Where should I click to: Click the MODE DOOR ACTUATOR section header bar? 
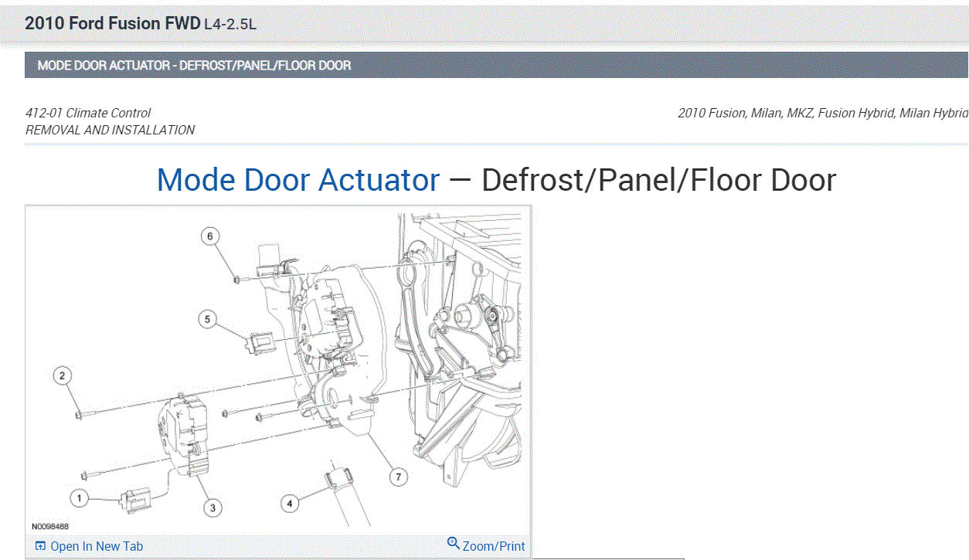pyautogui.click(x=496, y=66)
